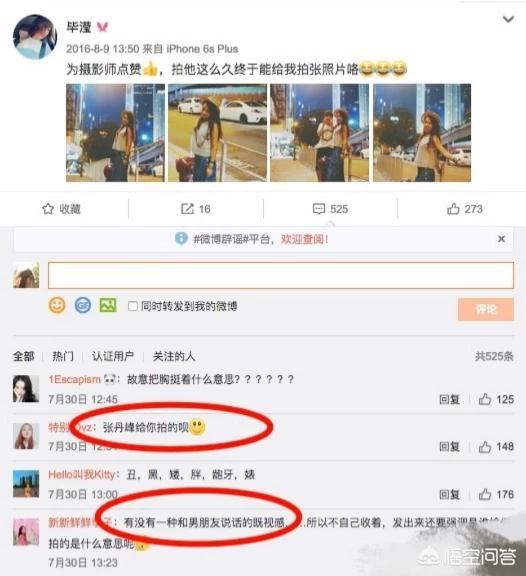Focus the comment text input box
Viewport: 526px width, 576px height.
pyautogui.click(x=281, y=275)
